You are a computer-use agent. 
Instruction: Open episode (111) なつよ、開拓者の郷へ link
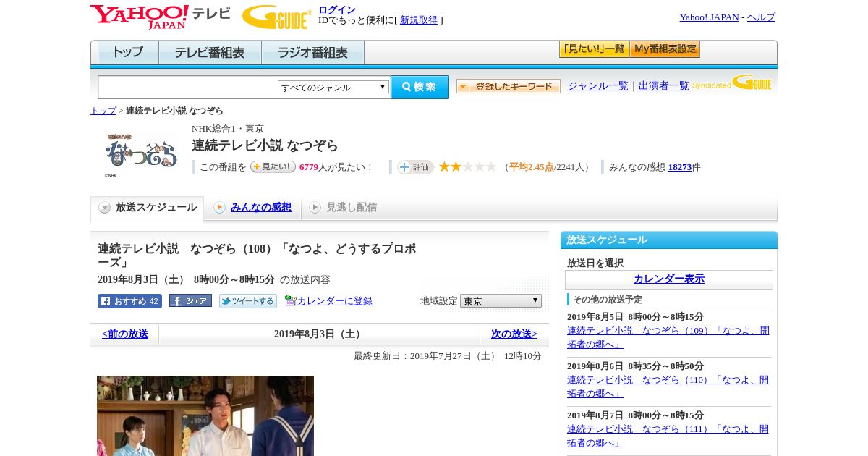(x=668, y=436)
